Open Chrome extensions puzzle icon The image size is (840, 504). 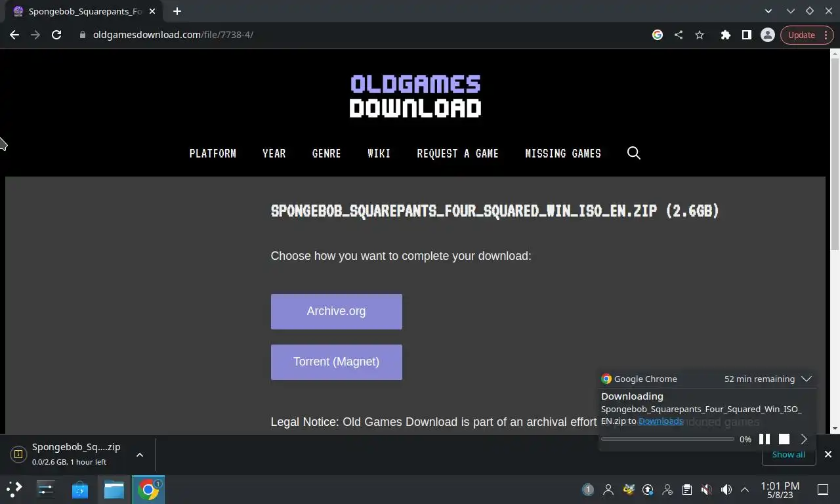click(725, 35)
